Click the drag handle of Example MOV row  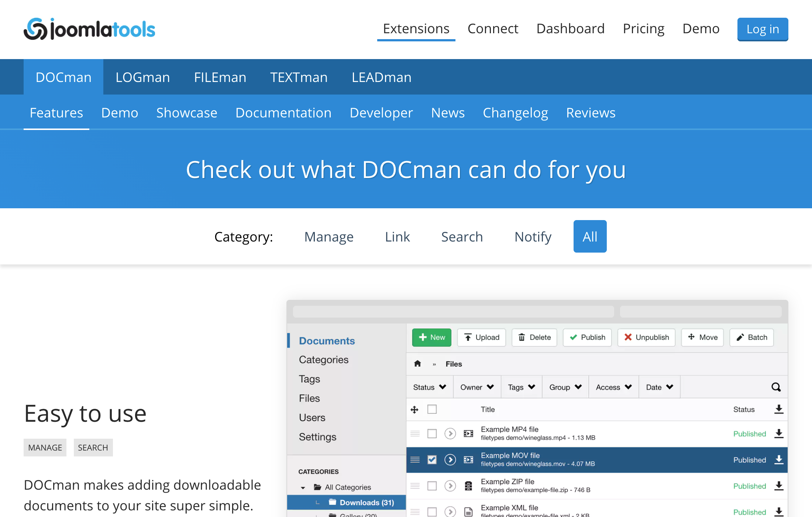415,460
